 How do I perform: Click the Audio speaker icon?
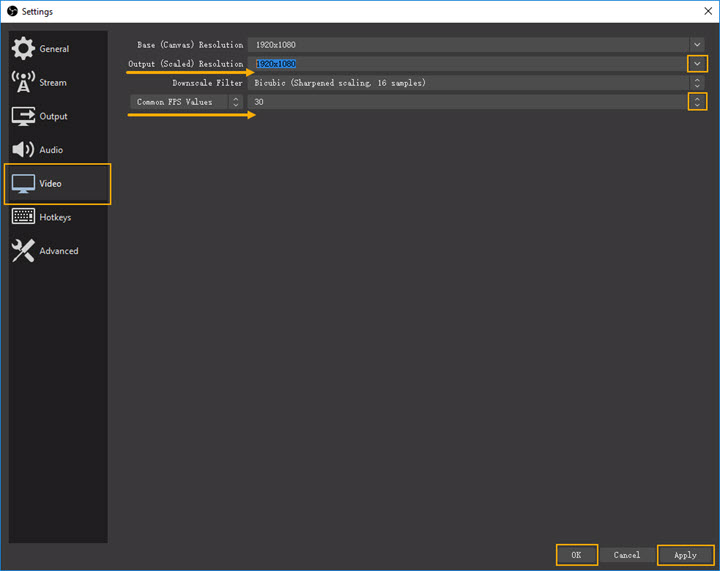(x=23, y=150)
